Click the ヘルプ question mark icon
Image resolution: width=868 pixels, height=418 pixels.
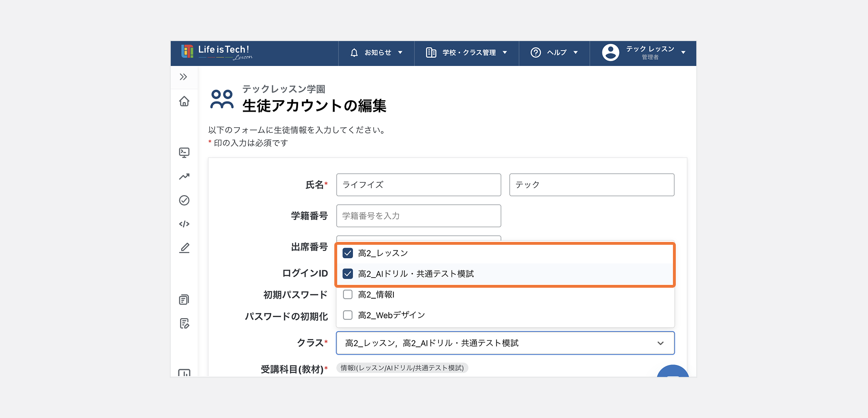536,52
